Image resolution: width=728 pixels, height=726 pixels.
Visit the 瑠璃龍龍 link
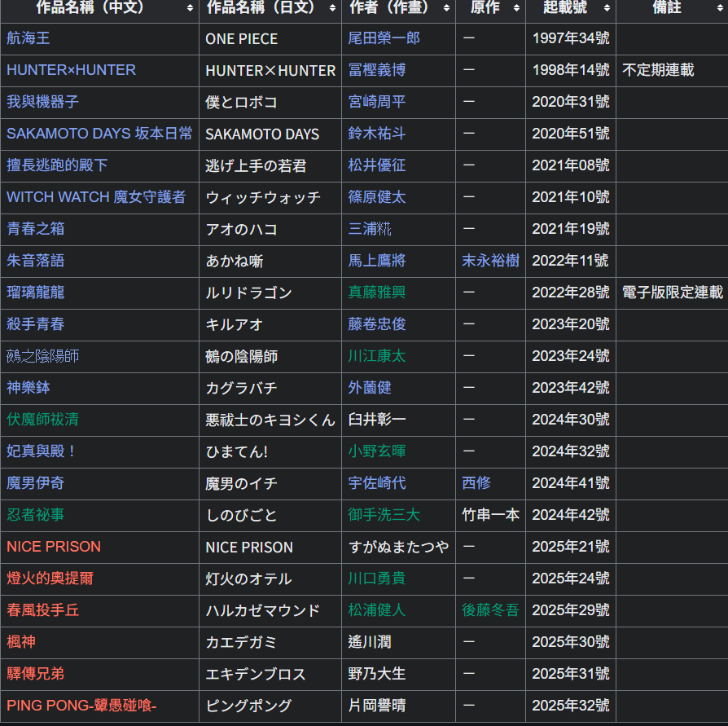pyautogui.click(x=36, y=293)
